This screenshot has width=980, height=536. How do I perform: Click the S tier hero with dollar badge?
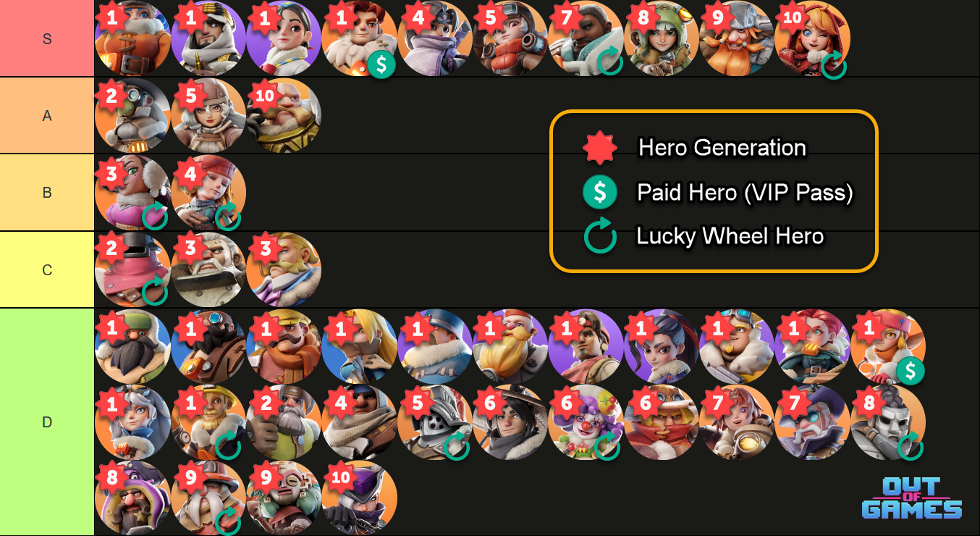(x=360, y=38)
